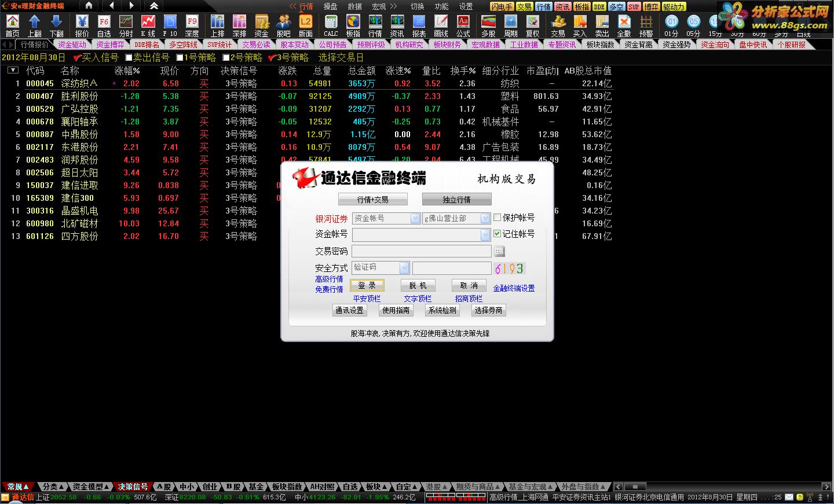Screen dimensions: 834x504
Task: Toggle the 买入信号 checkbox
Action: pyautogui.click(x=77, y=58)
